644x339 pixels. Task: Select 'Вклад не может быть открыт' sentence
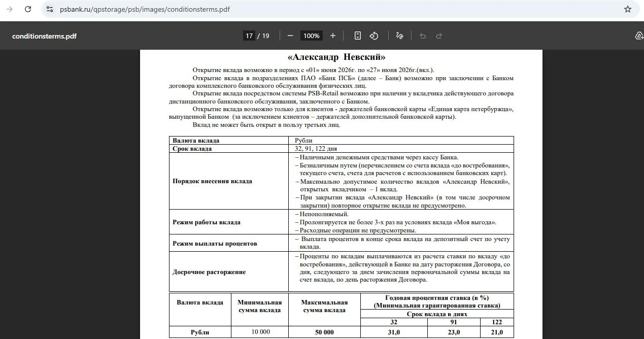coord(266,125)
